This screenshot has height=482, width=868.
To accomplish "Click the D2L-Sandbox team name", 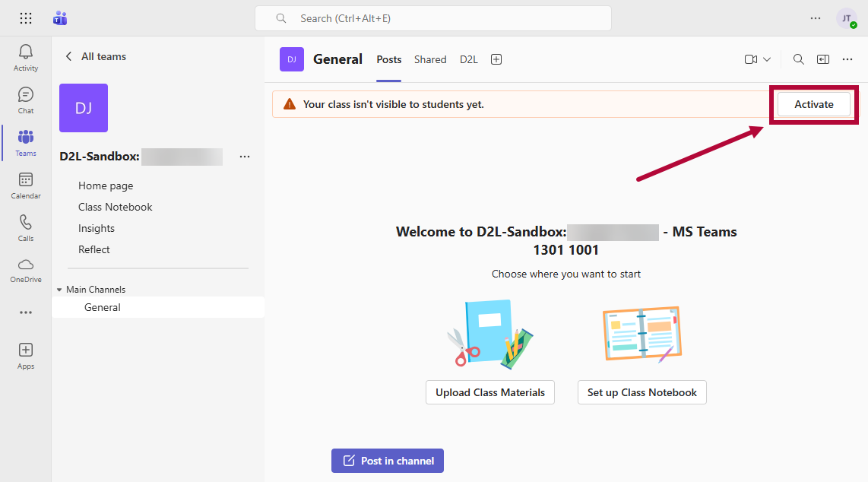I will tap(99, 157).
